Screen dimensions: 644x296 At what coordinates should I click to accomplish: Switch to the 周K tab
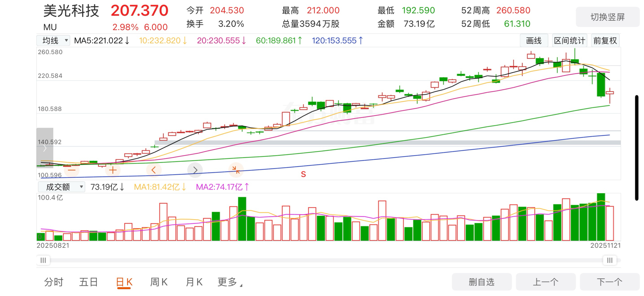coord(159,282)
